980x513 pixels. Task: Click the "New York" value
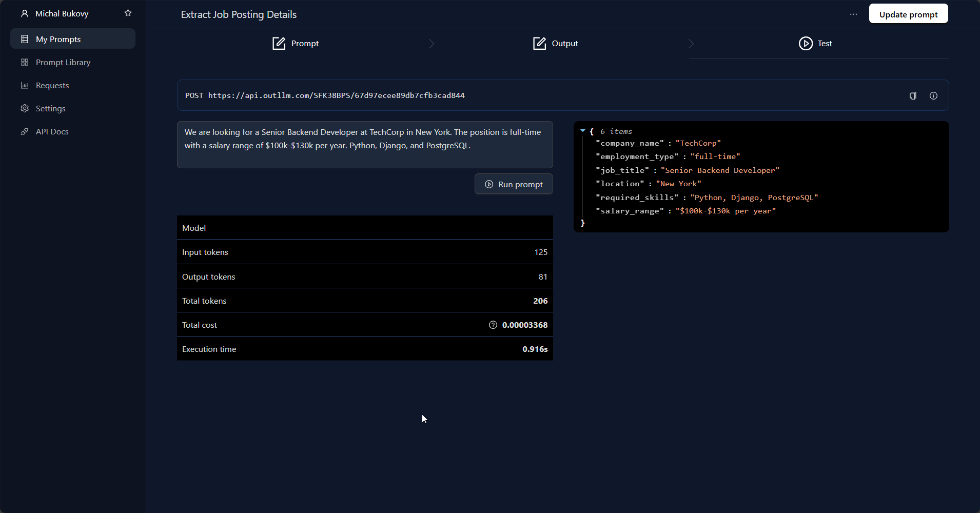(679, 184)
